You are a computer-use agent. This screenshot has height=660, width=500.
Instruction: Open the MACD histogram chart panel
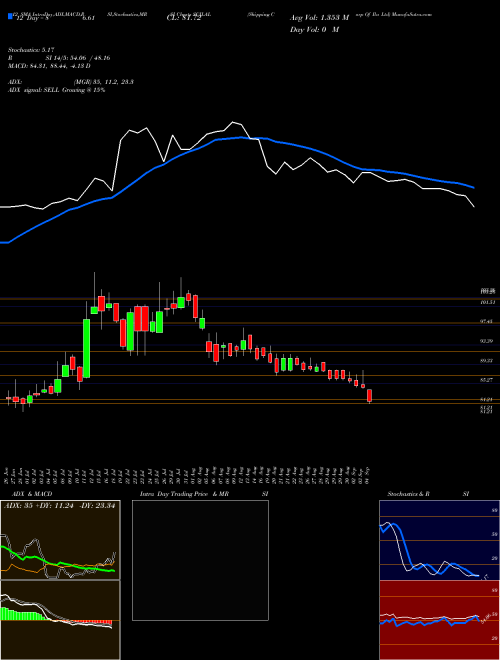pos(60,620)
